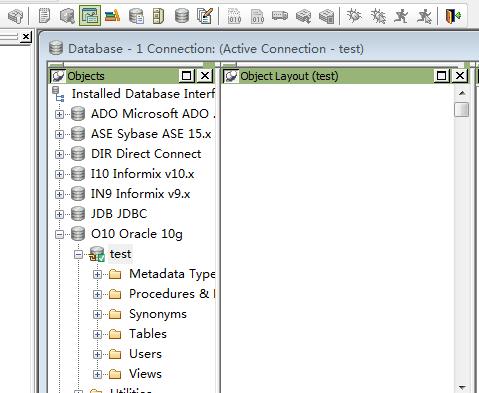Click the deploy truck toolbar icon
Image resolution: width=479 pixels, height=393 pixels.
point(280,16)
